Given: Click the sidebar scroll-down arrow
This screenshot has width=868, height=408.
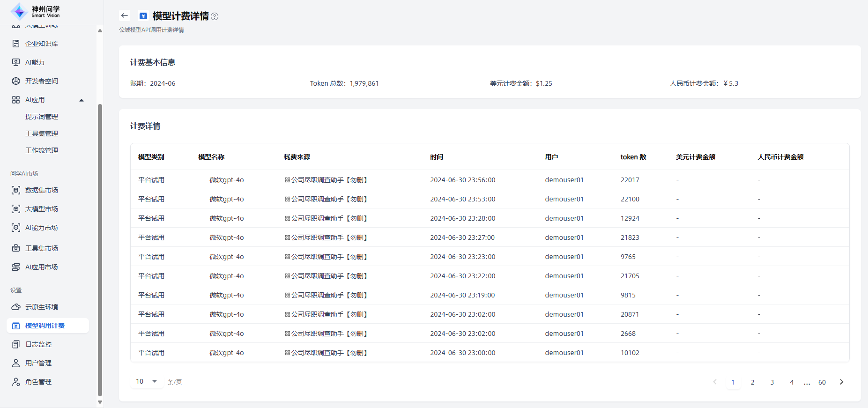Looking at the screenshot, I should pos(100,402).
